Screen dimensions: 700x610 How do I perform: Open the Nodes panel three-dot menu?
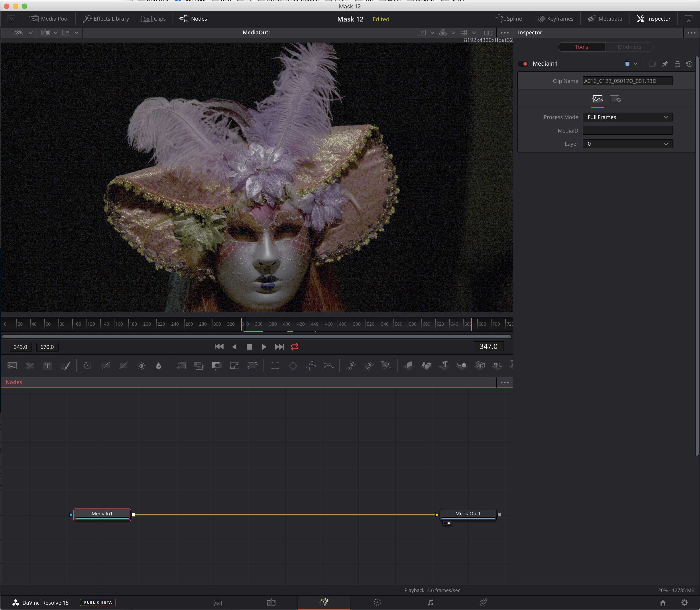click(x=504, y=383)
